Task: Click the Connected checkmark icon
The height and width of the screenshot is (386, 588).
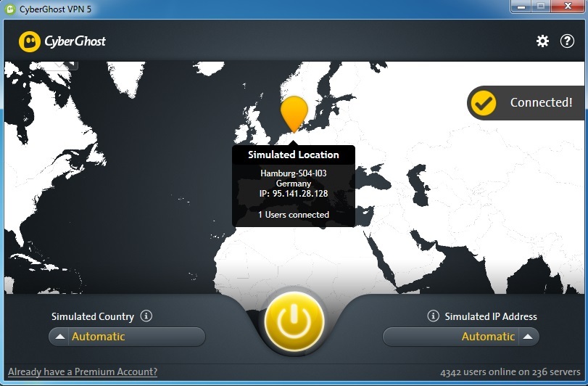Action: (x=484, y=103)
